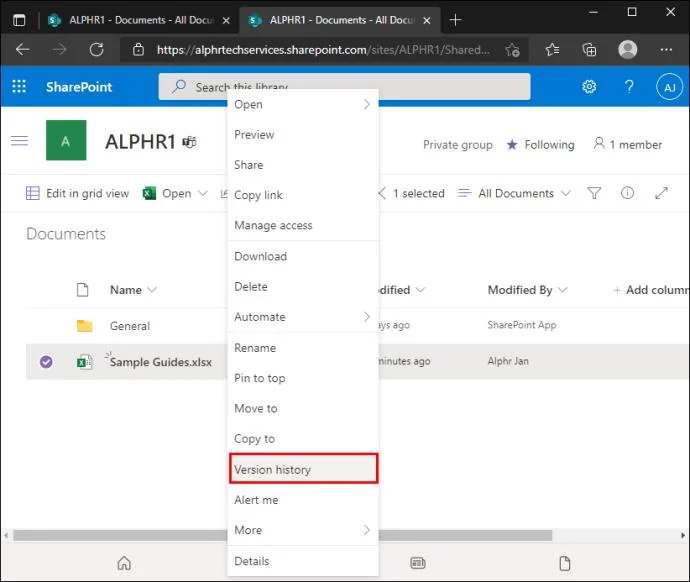
Task: Open the filter pane funnel icon
Action: click(594, 193)
